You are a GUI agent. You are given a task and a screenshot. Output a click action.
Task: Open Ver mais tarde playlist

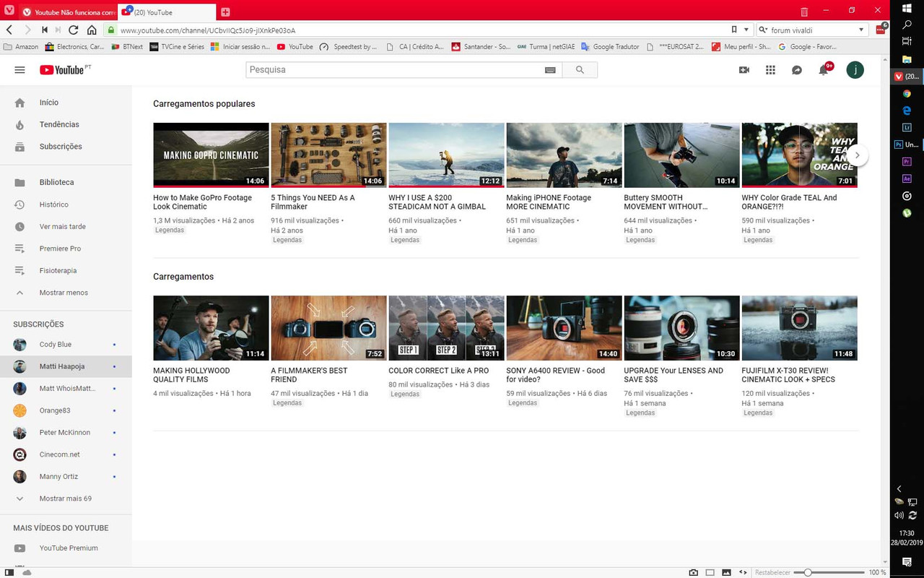click(66, 226)
